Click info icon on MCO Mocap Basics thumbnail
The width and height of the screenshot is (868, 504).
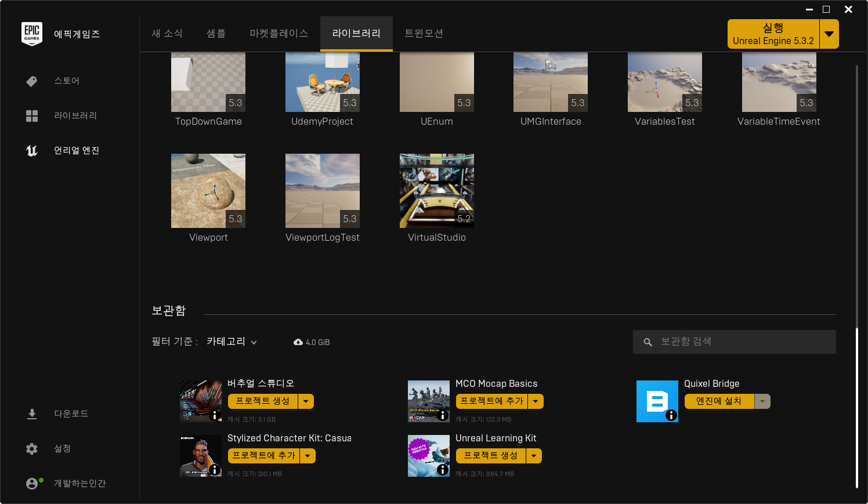[x=443, y=415]
